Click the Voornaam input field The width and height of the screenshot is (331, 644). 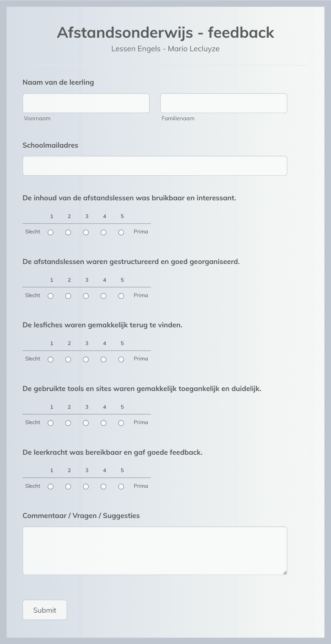(x=86, y=103)
